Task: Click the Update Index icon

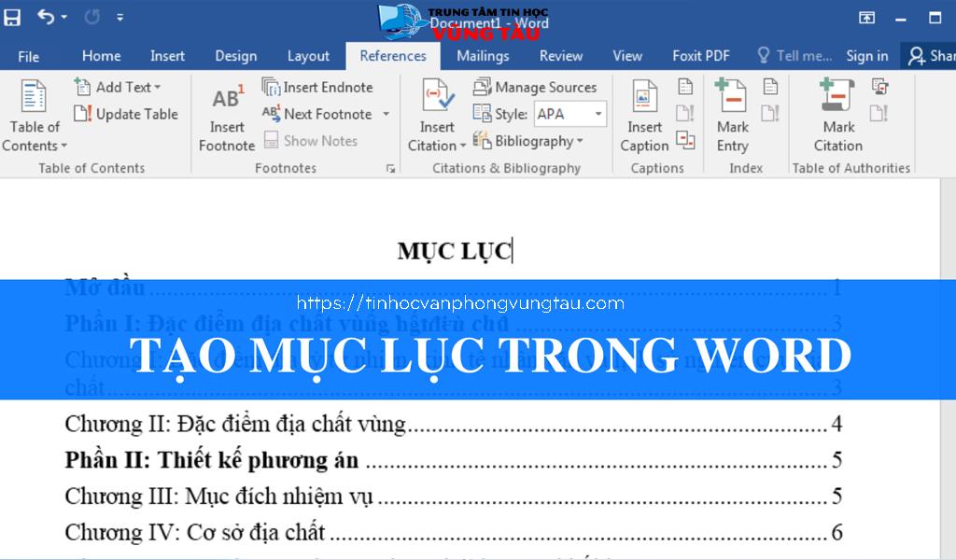Action: coord(770,113)
